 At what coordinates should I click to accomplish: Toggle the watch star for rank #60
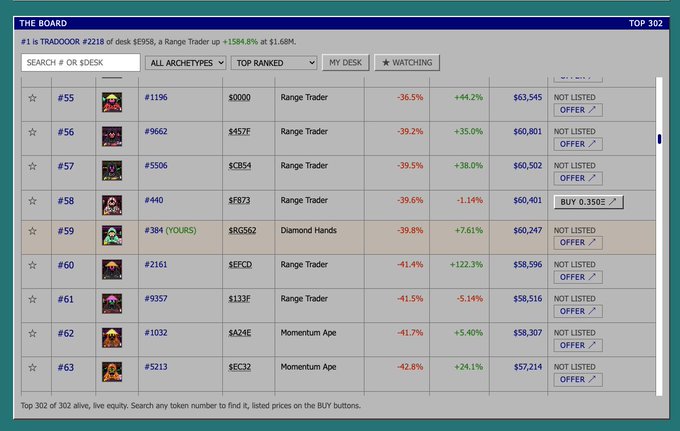[x=33, y=265]
